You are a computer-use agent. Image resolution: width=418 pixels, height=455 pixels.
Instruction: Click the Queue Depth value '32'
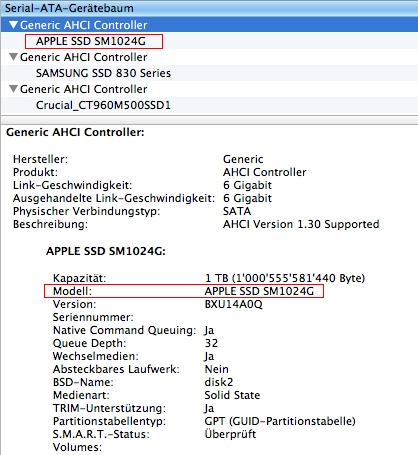tap(211, 343)
